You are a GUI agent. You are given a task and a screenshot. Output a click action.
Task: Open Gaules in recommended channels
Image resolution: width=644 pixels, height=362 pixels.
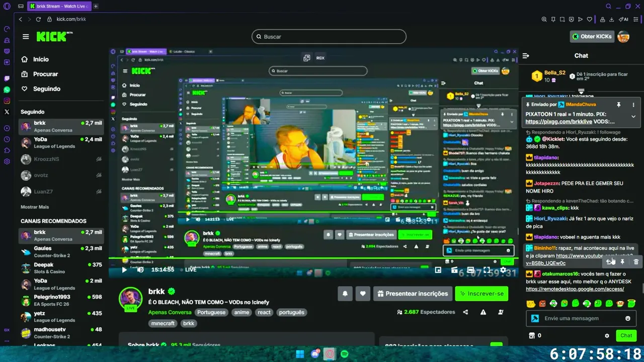[61, 252]
